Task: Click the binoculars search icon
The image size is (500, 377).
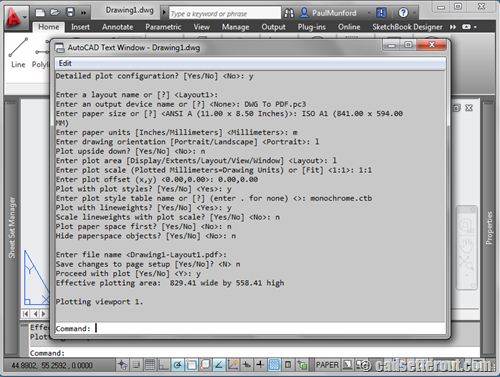Action: (x=289, y=13)
